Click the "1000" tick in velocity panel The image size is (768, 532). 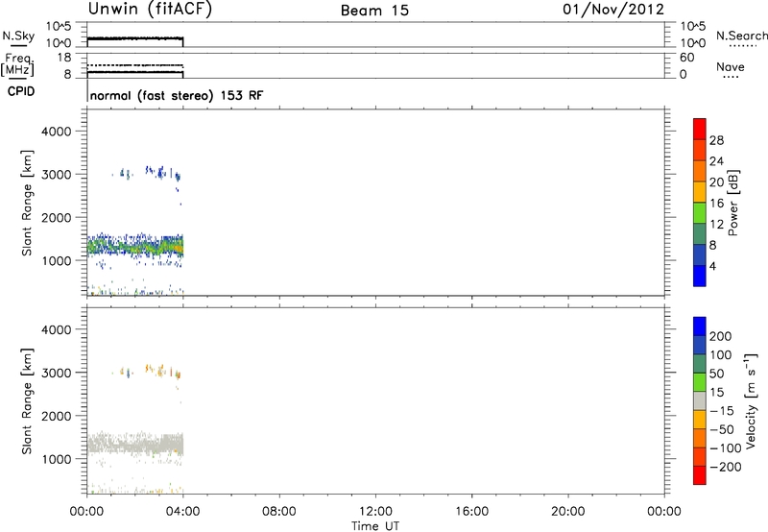pyautogui.click(x=57, y=459)
